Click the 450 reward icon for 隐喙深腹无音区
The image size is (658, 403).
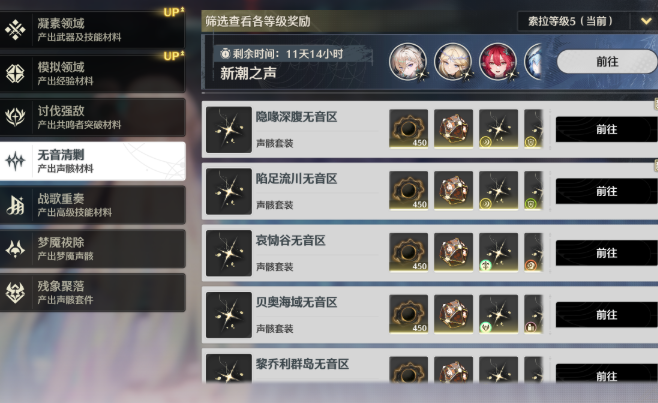coord(409,129)
